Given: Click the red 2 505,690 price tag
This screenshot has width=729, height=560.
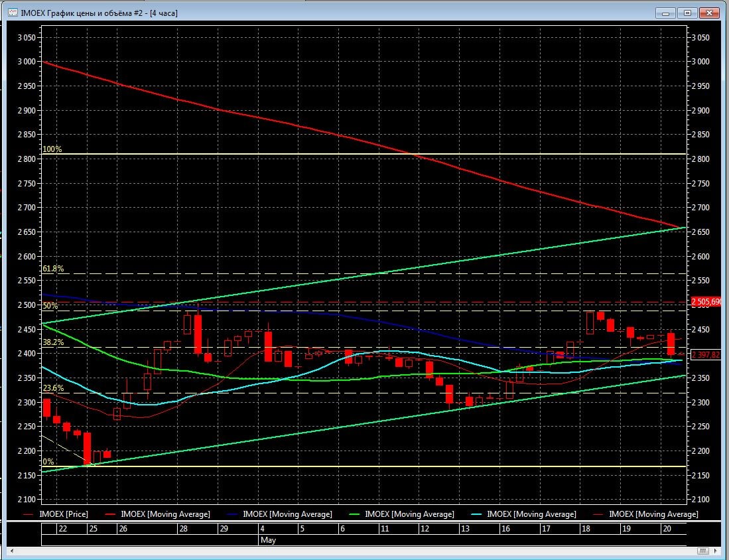Looking at the screenshot, I should pyautogui.click(x=706, y=303).
